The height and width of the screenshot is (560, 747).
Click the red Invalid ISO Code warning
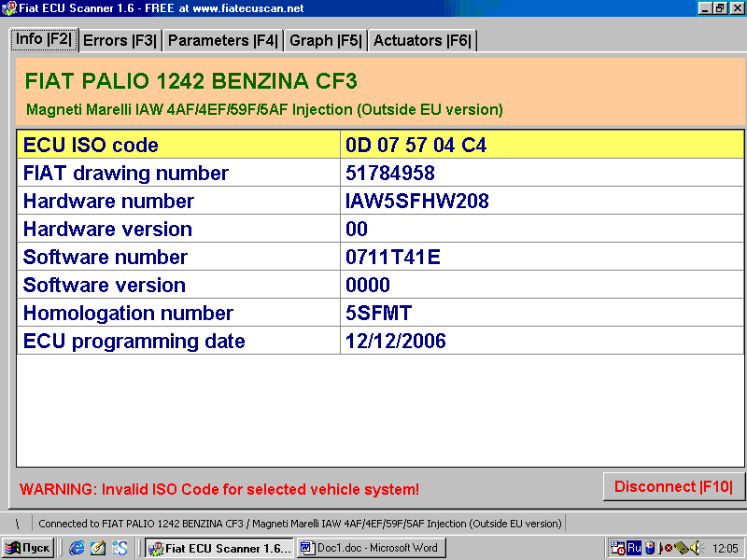[219, 489]
